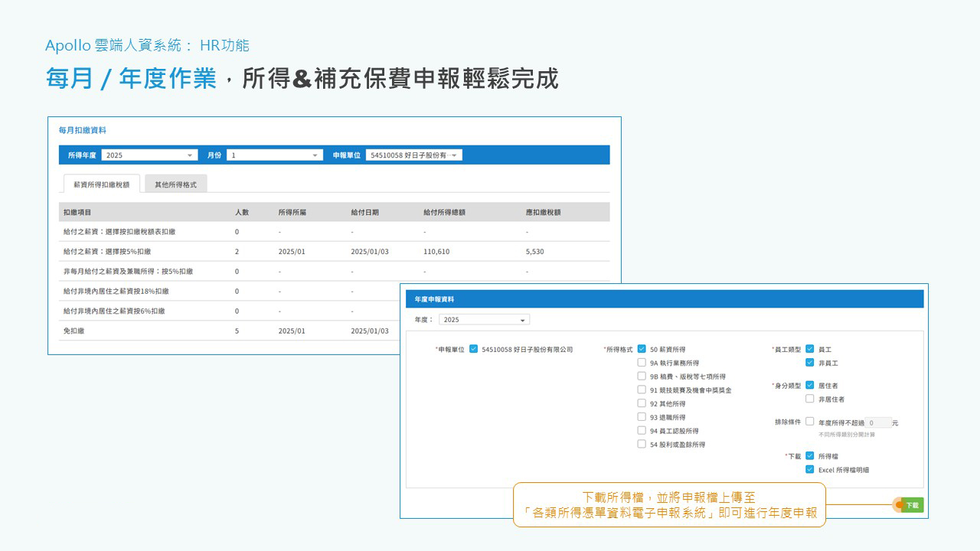The image size is (980, 551).
Task: Uncheck the 申報單位 54510058 checkbox
Action: [x=472, y=348]
